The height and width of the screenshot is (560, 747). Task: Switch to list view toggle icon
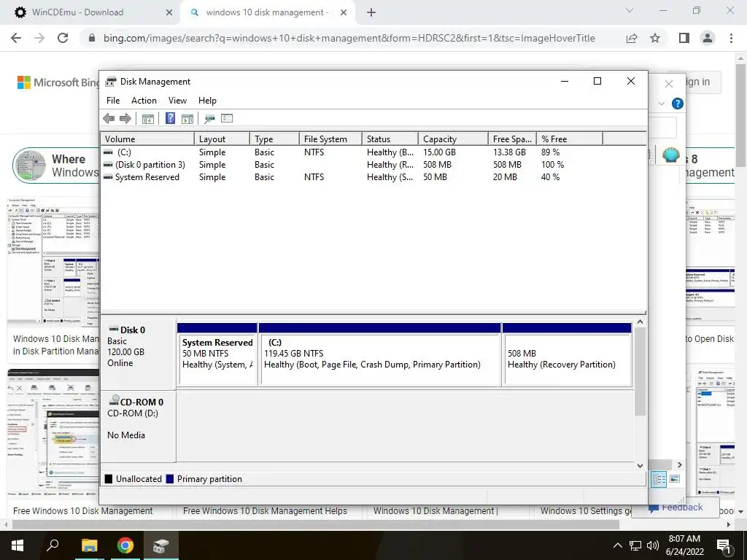pyautogui.click(x=659, y=479)
